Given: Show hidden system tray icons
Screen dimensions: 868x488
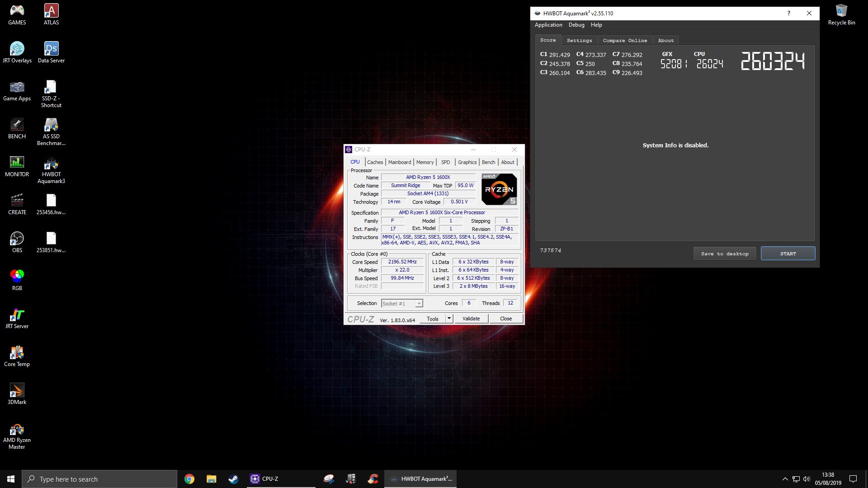Looking at the screenshot, I should 785,479.
